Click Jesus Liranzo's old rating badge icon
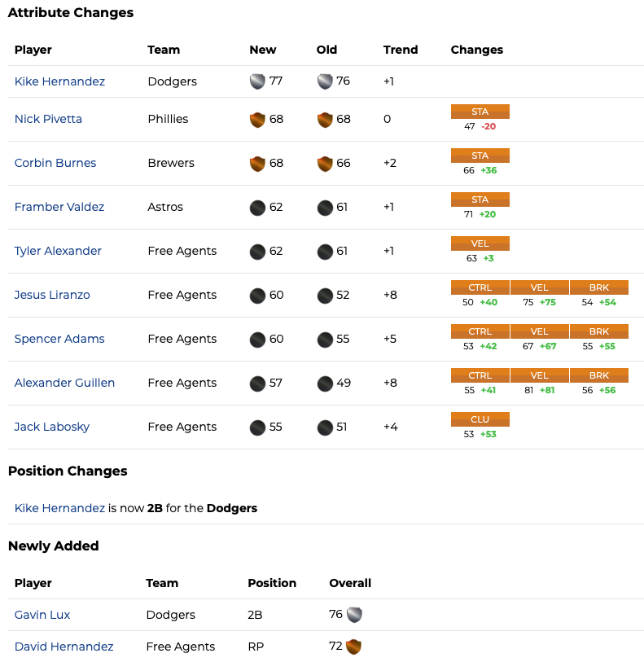The image size is (644, 662). (x=325, y=295)
